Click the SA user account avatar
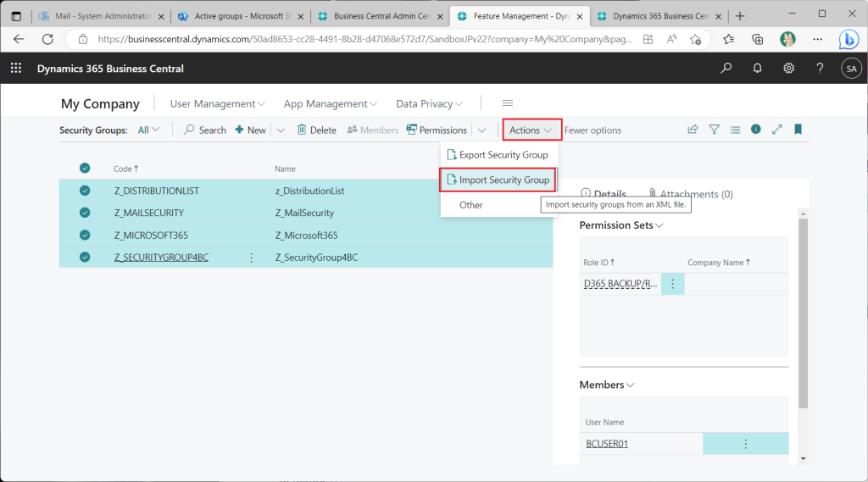 click(851, 69)
